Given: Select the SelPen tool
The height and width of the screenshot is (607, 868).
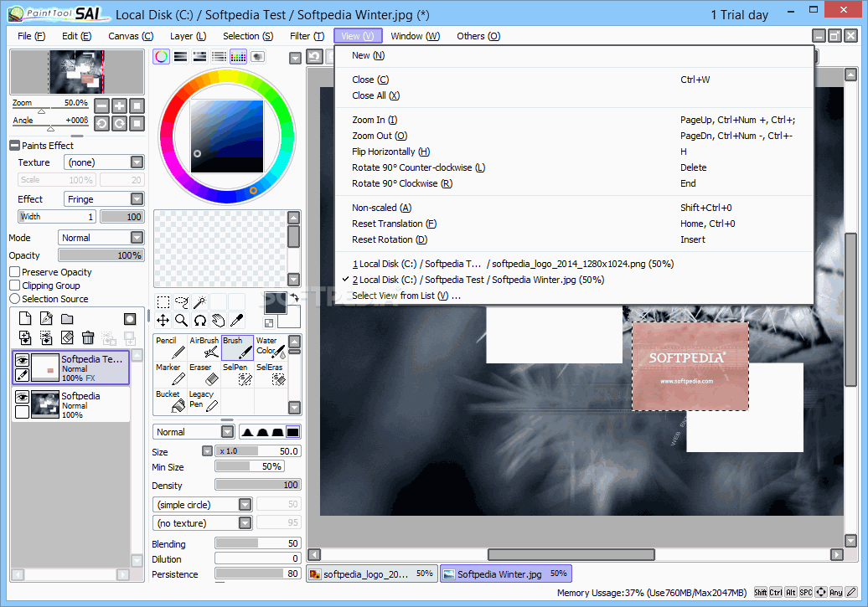Looking at the screenshot, I should tap(237, 374).
